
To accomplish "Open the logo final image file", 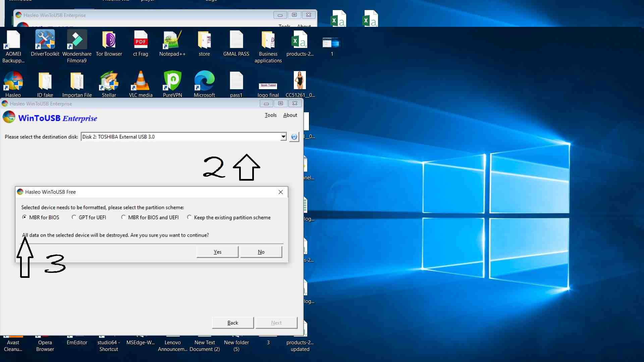I will tap(268, 90).
